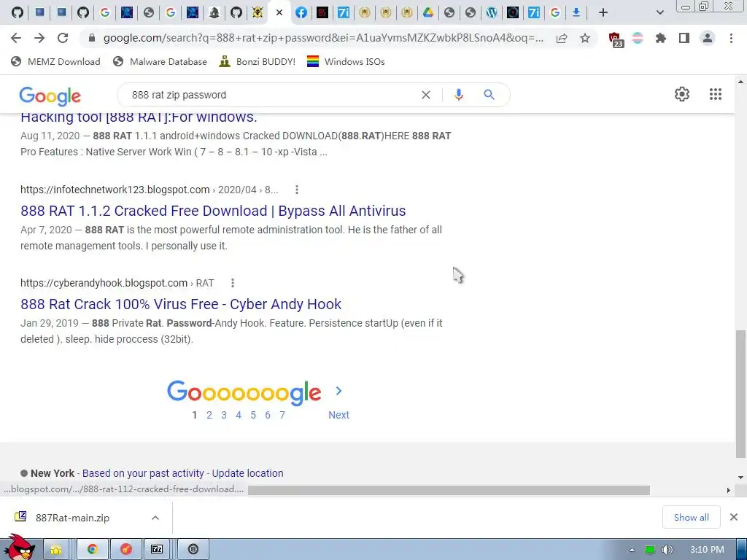
Task: Click the next-page arrow beside Goooooooogle
Action: 338,391
